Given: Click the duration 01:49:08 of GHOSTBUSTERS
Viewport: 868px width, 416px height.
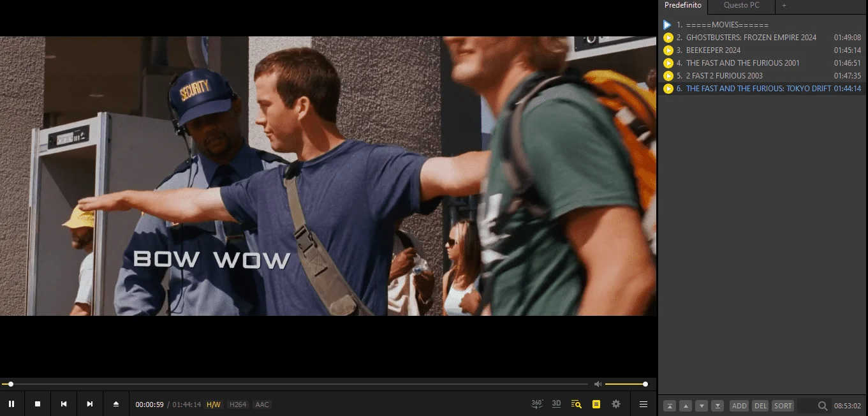Looking at the screenshot, I should coord(848,38).
